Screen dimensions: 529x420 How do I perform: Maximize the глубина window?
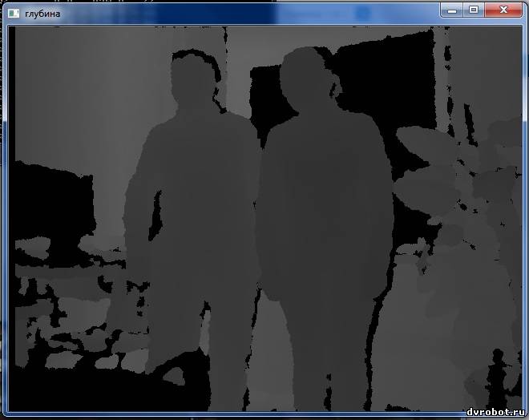[474, 10]
